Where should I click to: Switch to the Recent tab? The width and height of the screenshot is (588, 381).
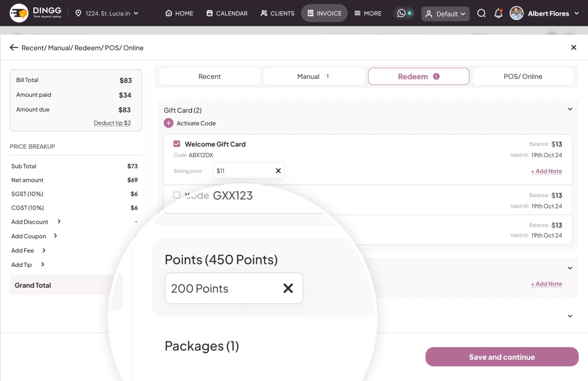click(210, 76)
